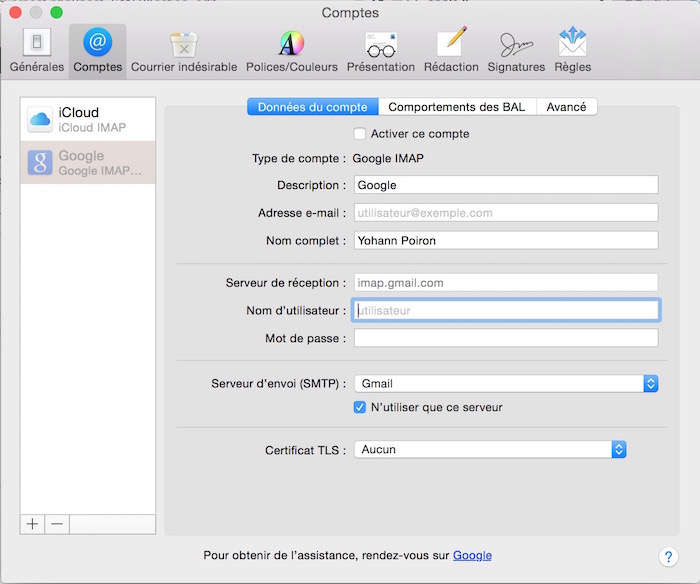700x584 pixels.
Task: Select the iCloud account in sidebar
Action: pos(88,119)
